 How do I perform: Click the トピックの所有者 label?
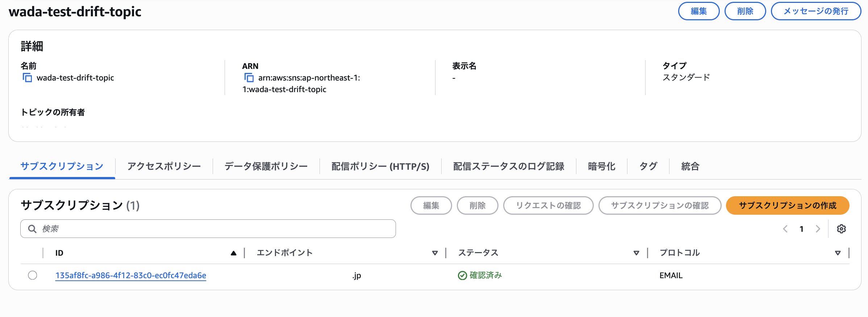(53, 112)
